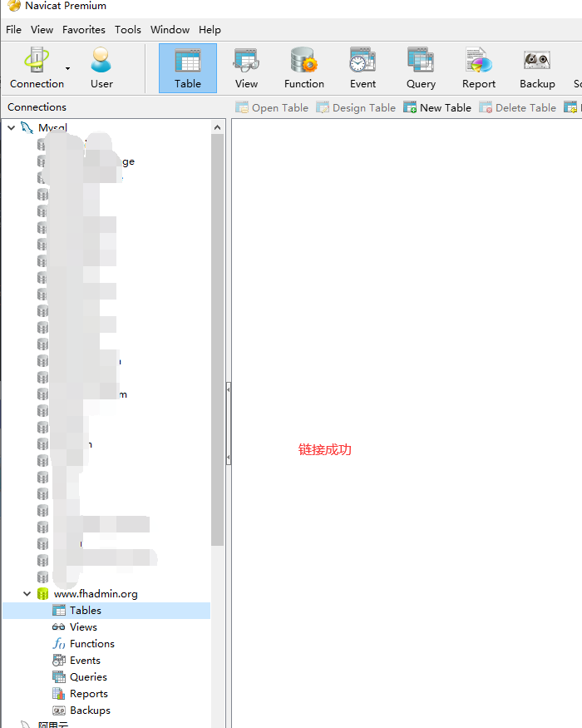Click the Navicat Premium title bar icon

(14, 6)
